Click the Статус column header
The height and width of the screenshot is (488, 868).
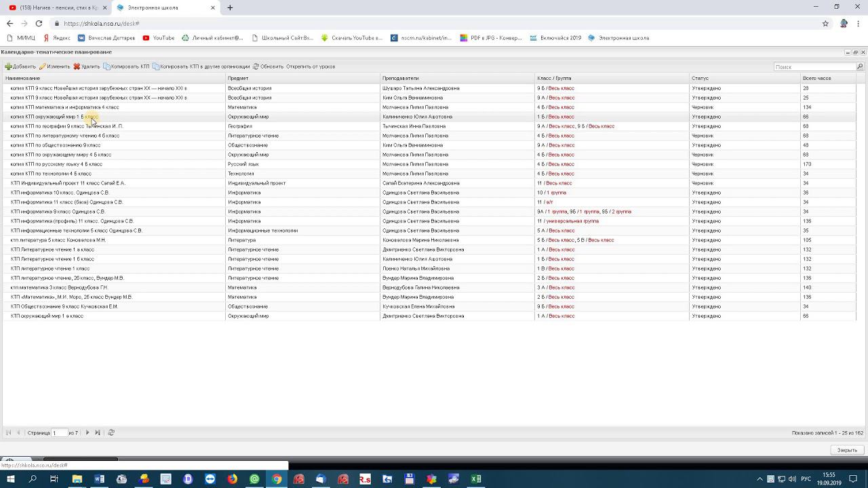point(745,78)
